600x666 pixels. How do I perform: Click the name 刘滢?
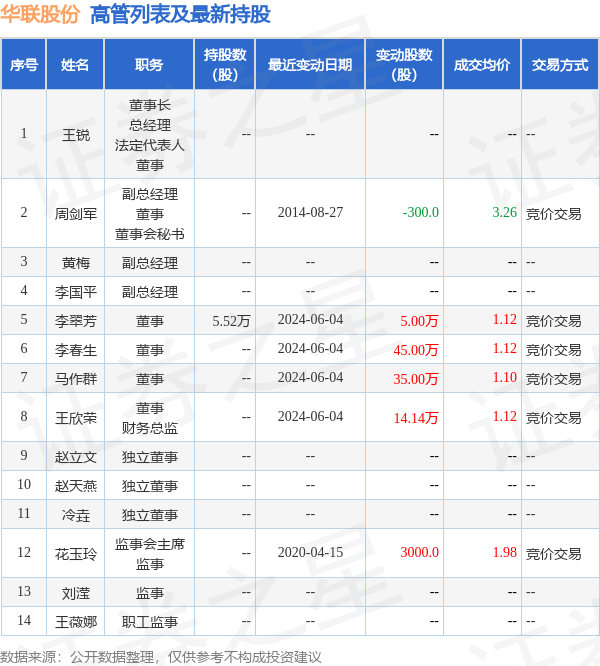[76, 593]
